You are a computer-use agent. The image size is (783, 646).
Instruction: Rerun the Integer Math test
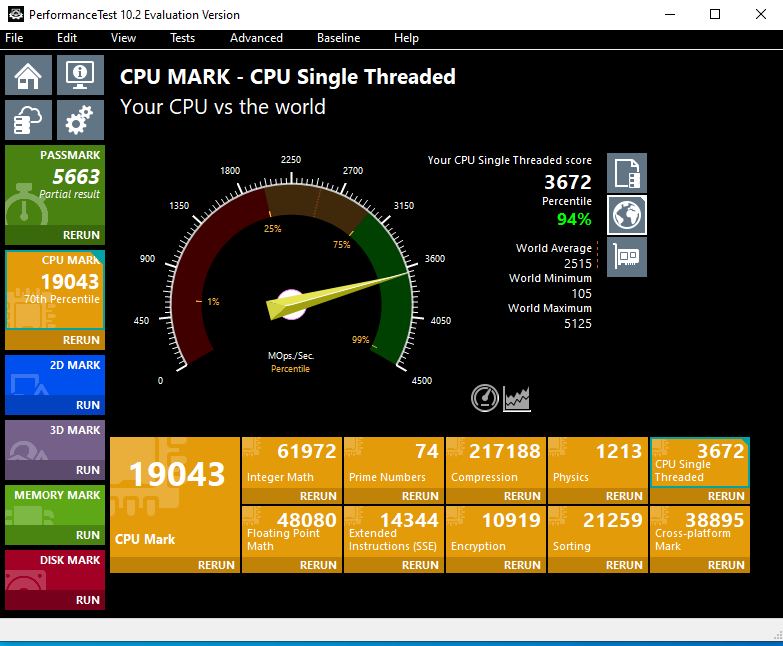(x=292, y=496)
